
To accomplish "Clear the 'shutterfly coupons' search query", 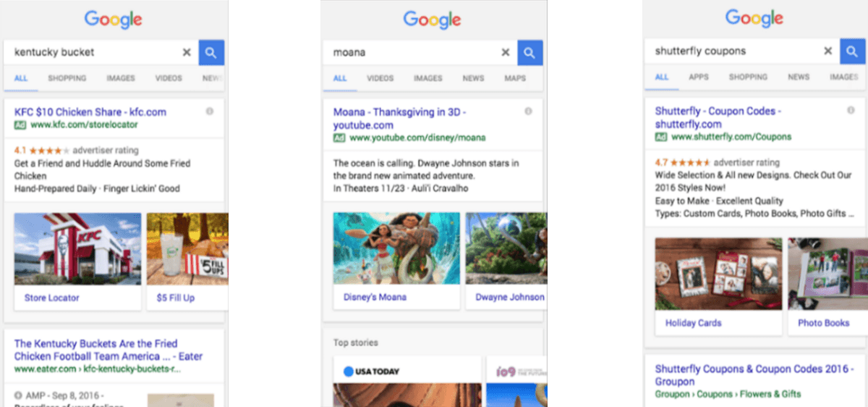I will tap(828, 51).
